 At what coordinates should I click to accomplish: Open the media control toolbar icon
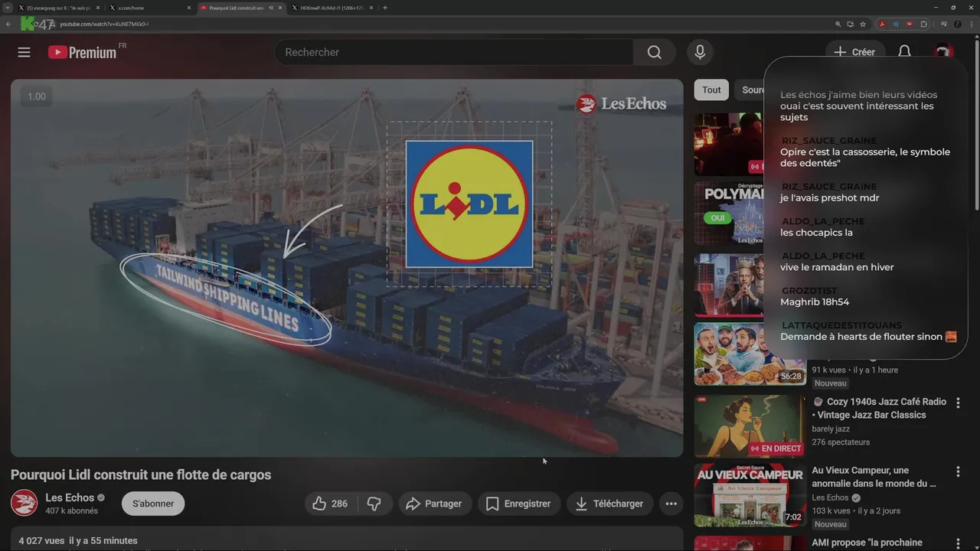click(x=943, y=24)
